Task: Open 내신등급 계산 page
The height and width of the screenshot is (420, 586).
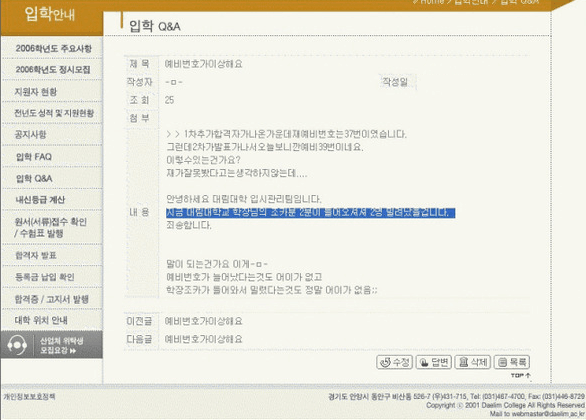Action: coord(40,200)
